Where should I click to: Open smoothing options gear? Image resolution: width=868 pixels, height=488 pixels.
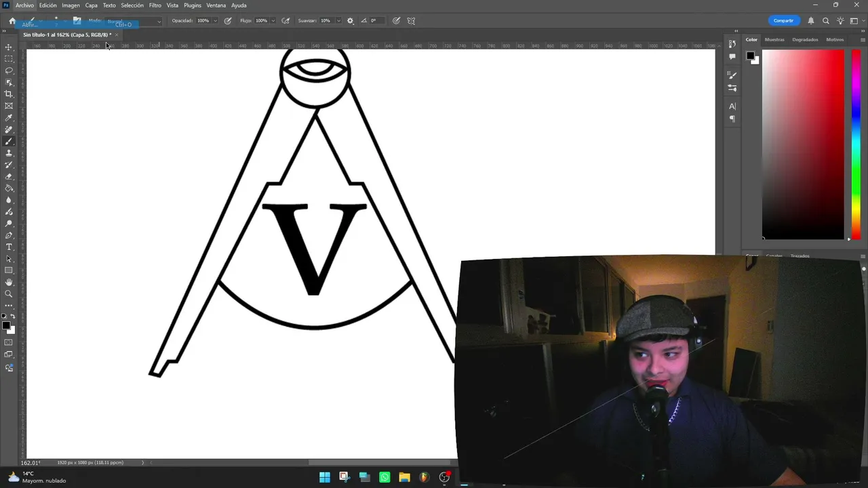tap(350, 20)
